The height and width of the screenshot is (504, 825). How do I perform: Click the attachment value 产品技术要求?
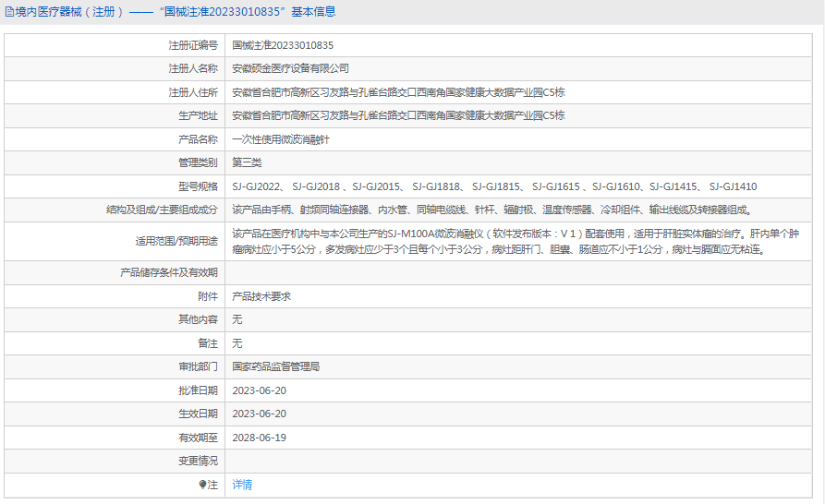pos(261,296)
